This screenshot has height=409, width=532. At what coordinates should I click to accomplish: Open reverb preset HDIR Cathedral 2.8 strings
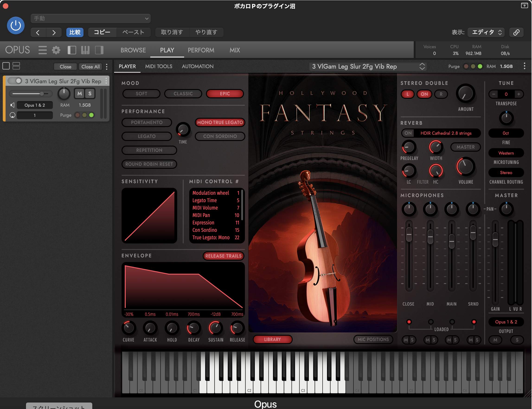pyautogui.click(x=446, y=133)
